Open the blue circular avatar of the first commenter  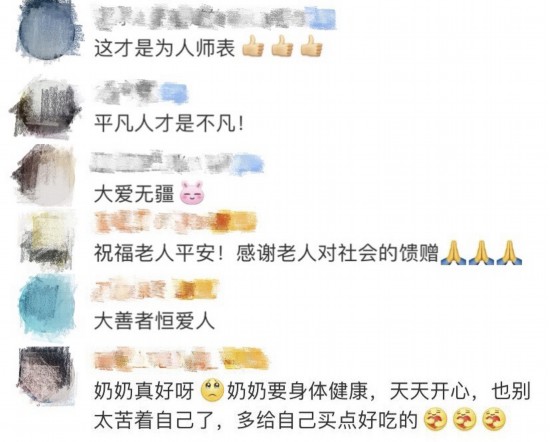point(48,31)
